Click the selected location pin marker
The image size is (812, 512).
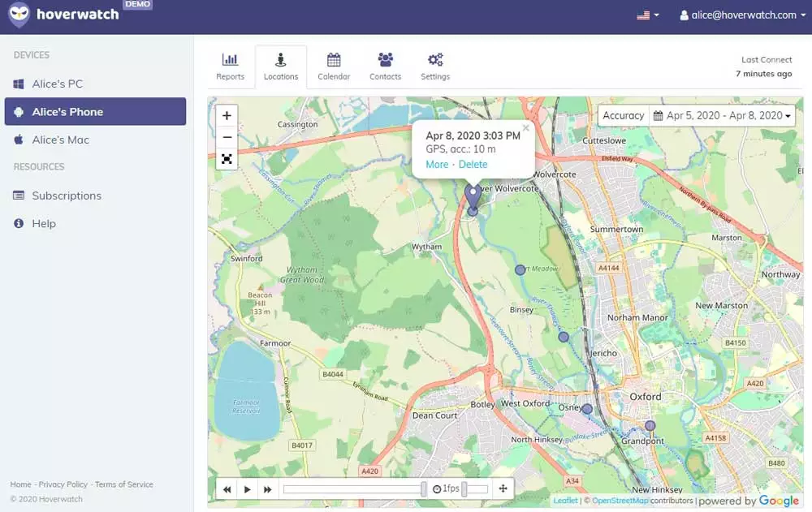pos(473,196)
